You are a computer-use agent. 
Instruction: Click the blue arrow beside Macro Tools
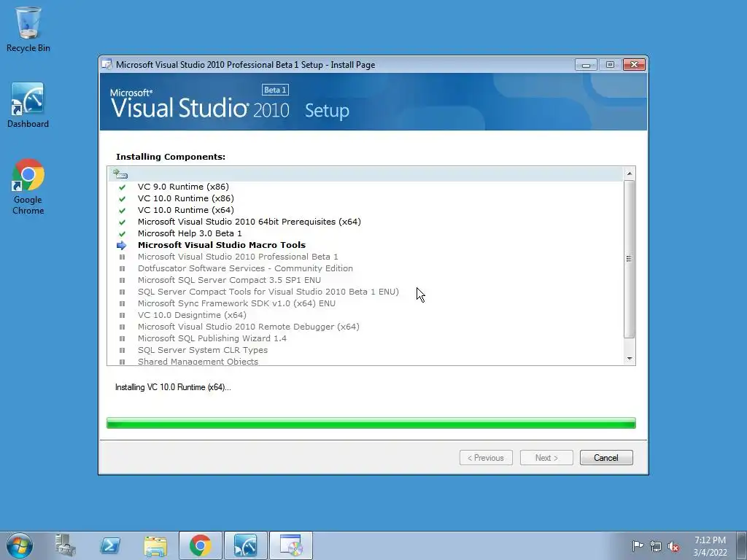(122, 245)
